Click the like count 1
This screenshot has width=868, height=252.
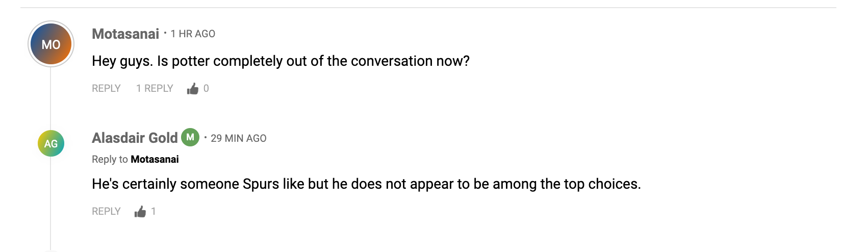coord(154,211)
